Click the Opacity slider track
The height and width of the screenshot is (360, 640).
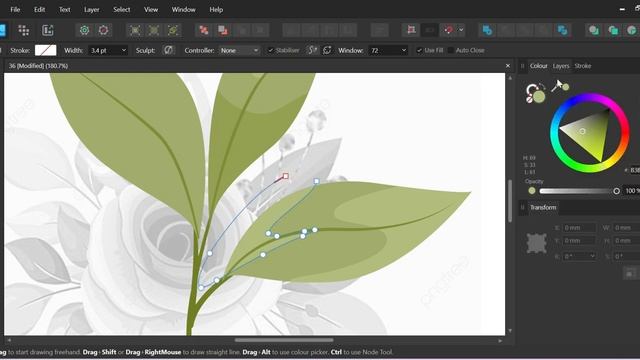pos(580,191)
